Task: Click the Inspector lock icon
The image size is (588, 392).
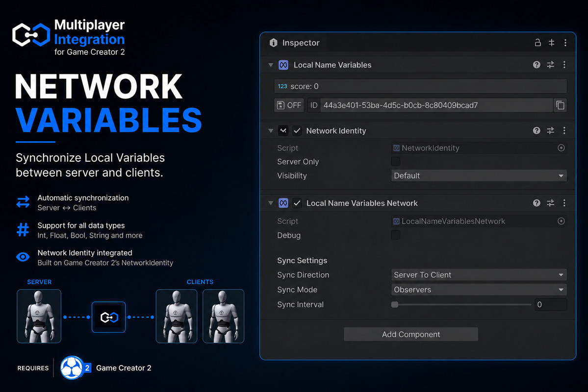Action: (x=537, y=42)
